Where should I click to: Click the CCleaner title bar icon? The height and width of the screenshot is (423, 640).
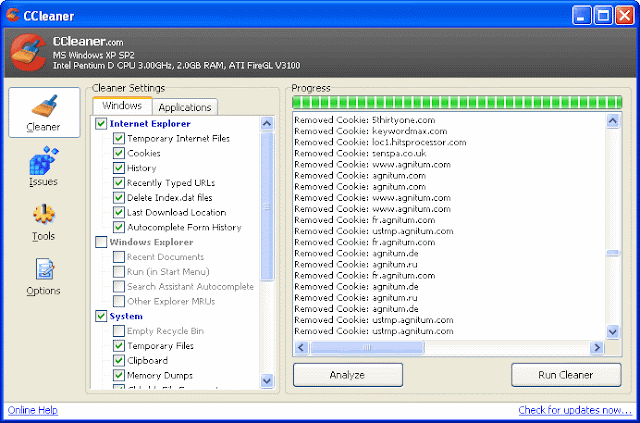tap(13, 16)
